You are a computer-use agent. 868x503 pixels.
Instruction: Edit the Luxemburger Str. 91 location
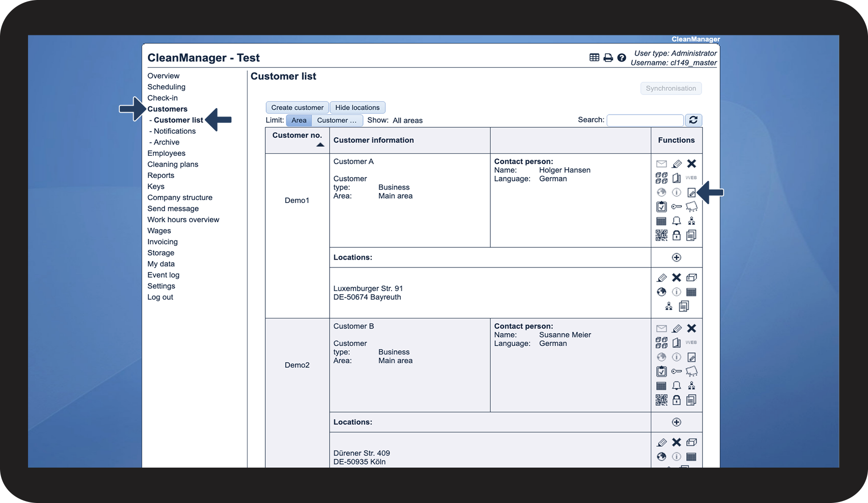[662, 278]
